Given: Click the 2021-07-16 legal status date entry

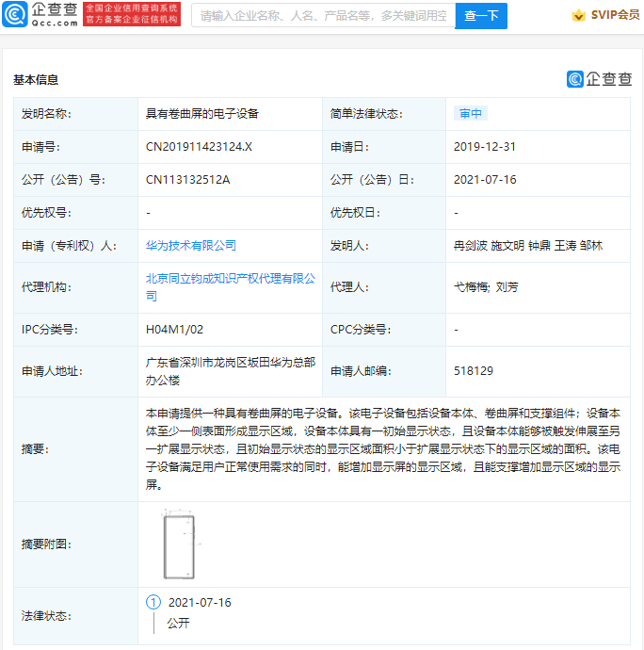Looking at the screenshot, I should tap(199, 602).
